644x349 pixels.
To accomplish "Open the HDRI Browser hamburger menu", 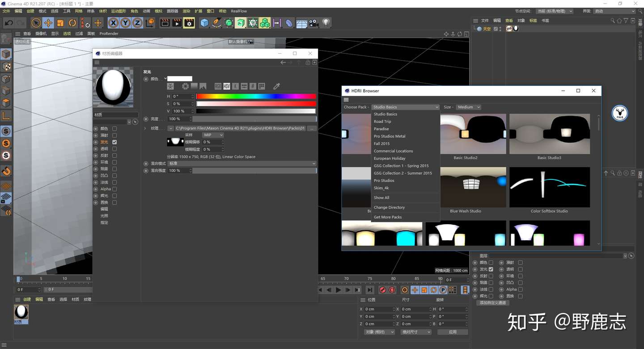I will coord(346,100).
